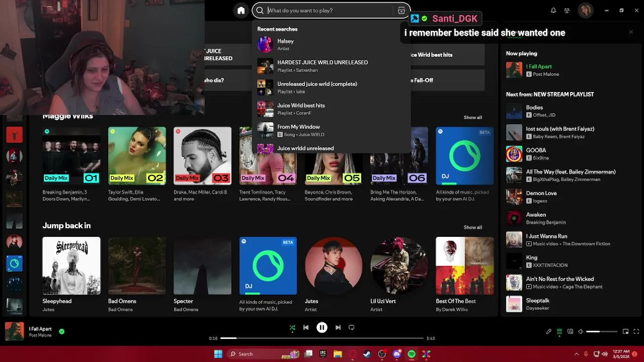Open HARDEST JUICE WRLD UNRELEASED recent search

pos(332,66)
